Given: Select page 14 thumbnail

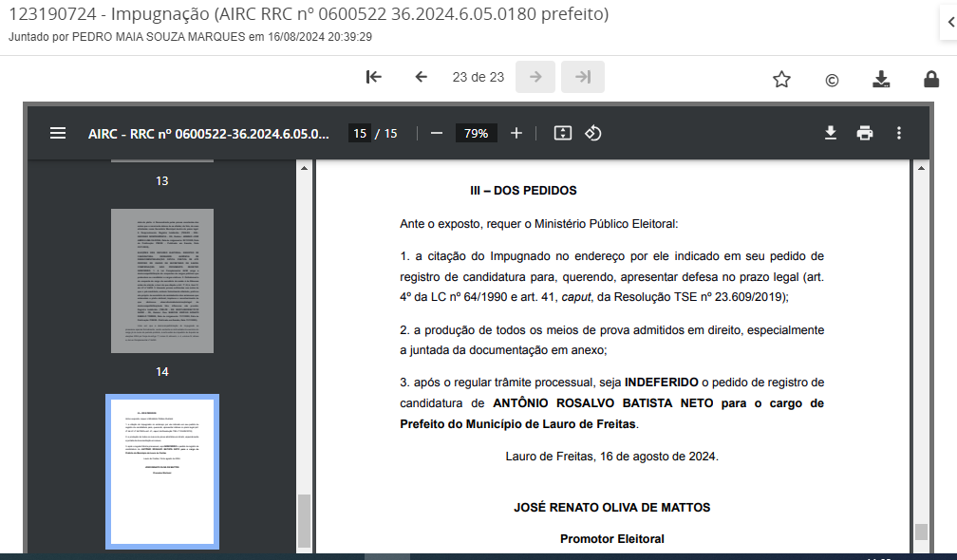Looking at the screenshot, I should tap(161, 281).
